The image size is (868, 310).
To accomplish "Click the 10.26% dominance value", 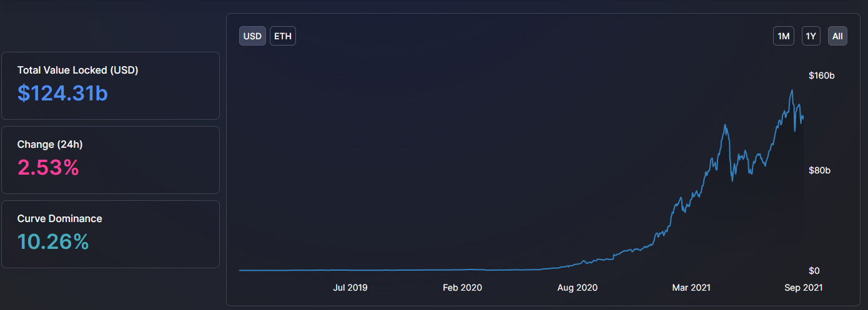I will (53, 242).
